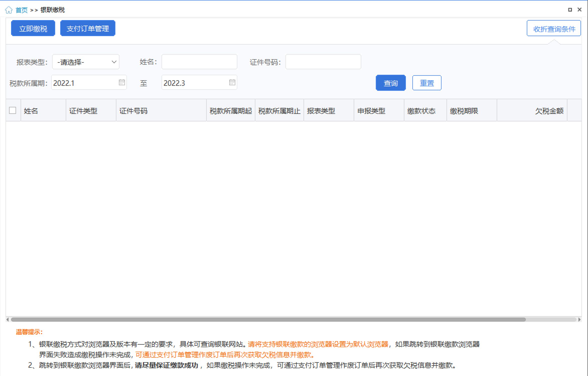The height and width of the screenshot is (376, 588).
Task: Maximize the 银联缴税 panel
Action: click(570, 10)
